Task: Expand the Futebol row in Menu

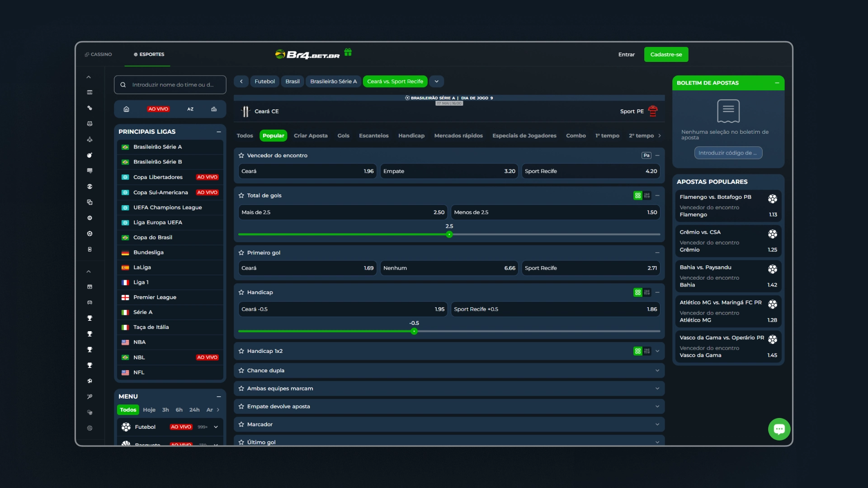Action: click(216, 427)
